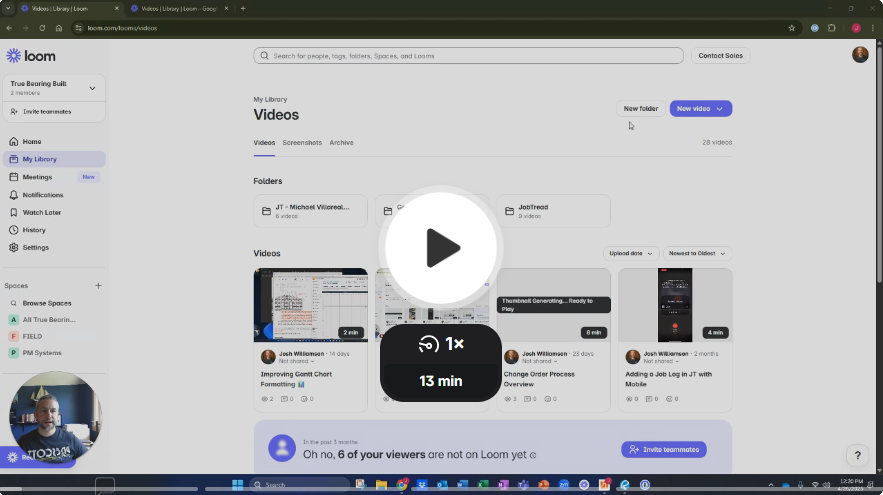Image resolution: width=883 pixels, height=495 pixels.
Task: Bookmark this page with the star icon
Action: (792, 28)
